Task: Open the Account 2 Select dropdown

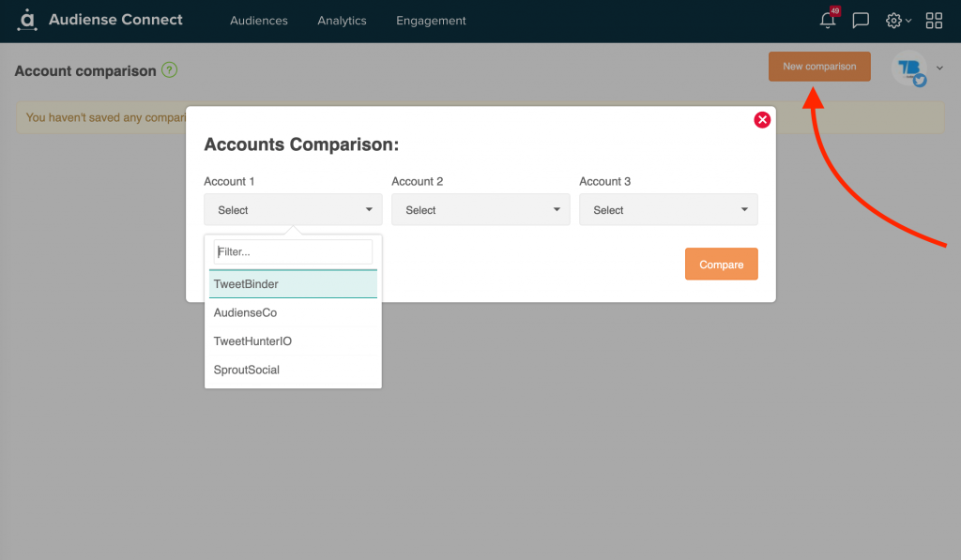Action: click(480, 209)
